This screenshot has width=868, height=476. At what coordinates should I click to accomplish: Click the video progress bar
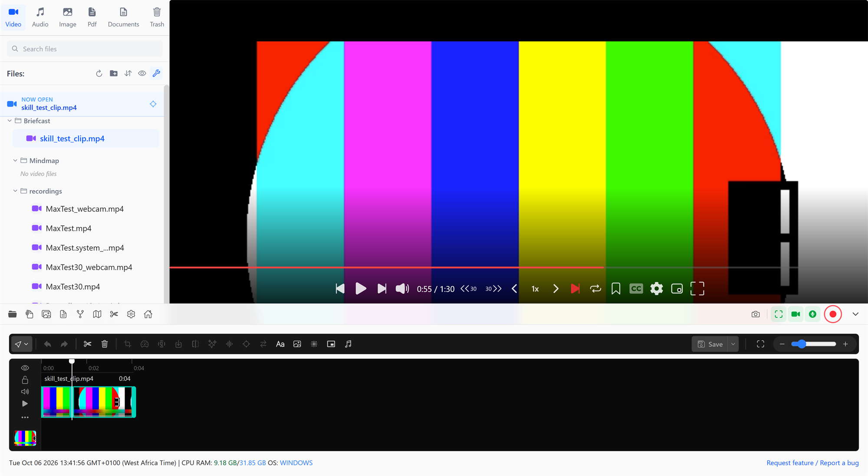click(x=519, y=267)
